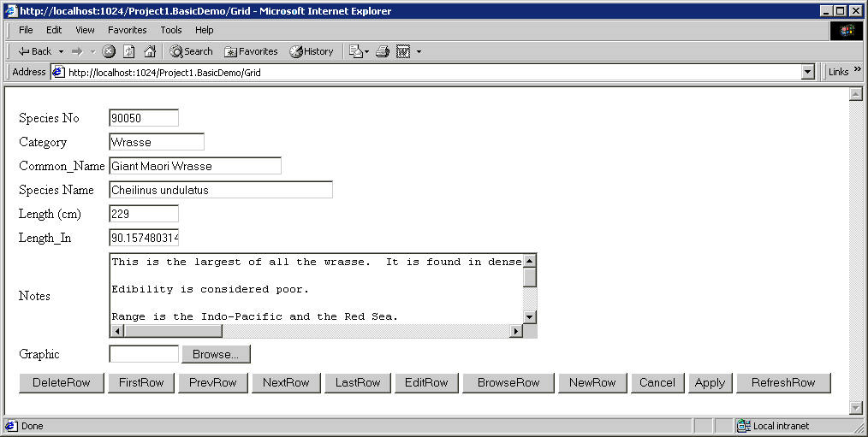The height and width of the screenshot is (437, 868).
Task: Open the Edit button dropdown arrow
Action: point(419,51)
